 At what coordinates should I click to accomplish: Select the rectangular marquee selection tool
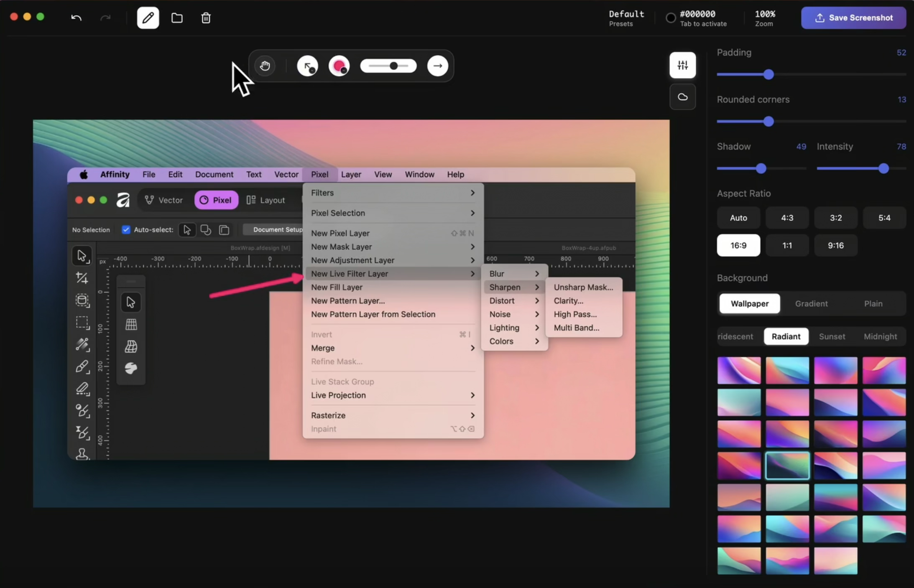point(82,322)
